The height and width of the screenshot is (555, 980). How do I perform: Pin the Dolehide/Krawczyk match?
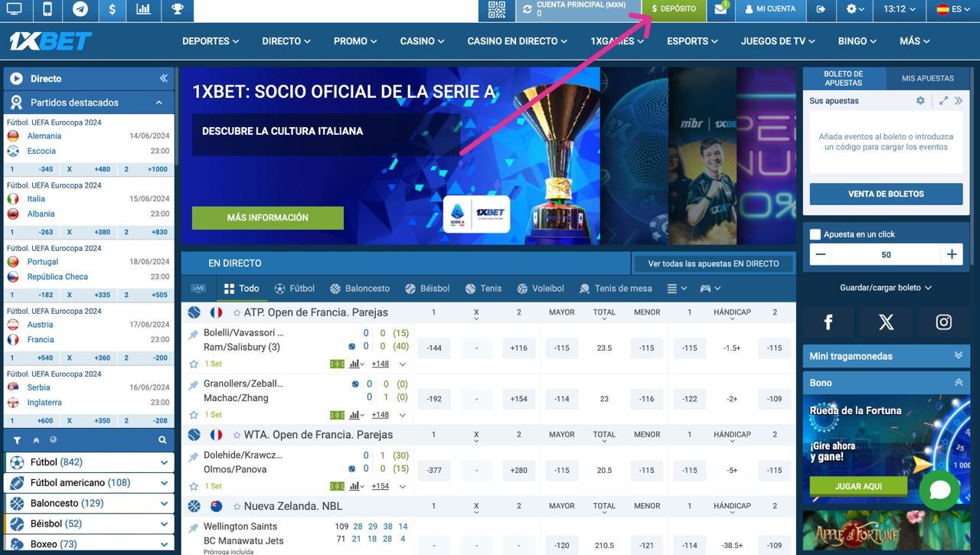tap(194, 457)
